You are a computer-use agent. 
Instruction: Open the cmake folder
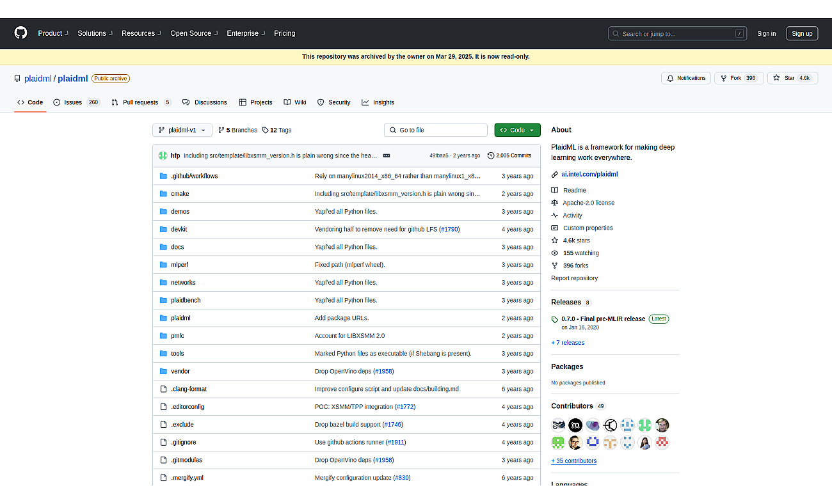point(180,194)
